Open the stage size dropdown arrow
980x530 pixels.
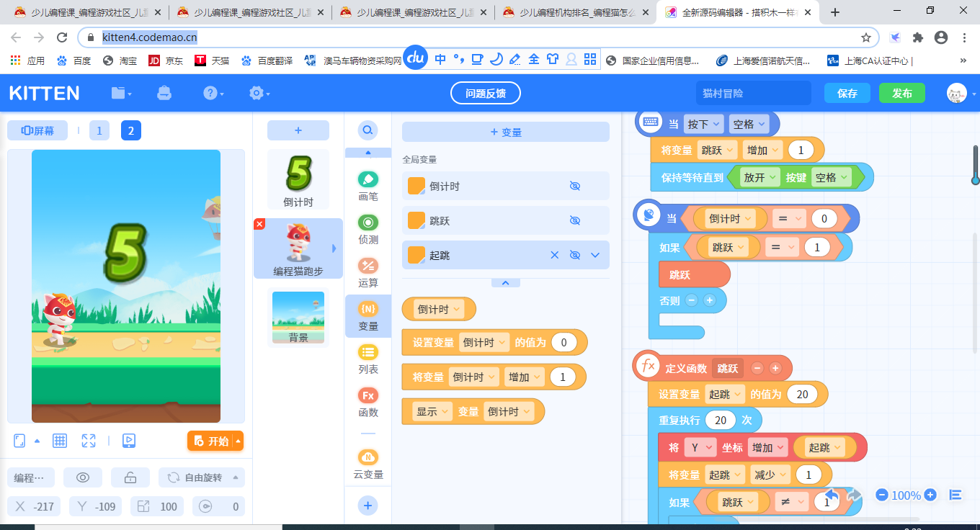tap(37, 441)
